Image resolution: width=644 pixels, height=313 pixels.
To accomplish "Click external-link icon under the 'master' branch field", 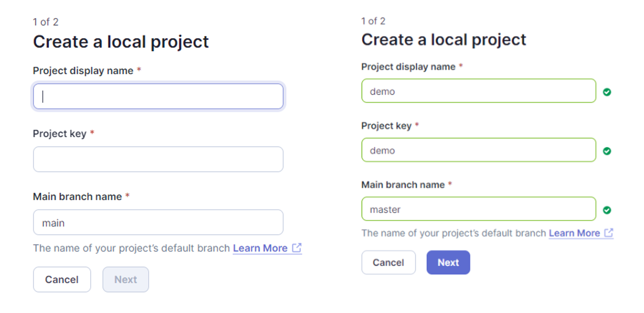I will (608, 233).
